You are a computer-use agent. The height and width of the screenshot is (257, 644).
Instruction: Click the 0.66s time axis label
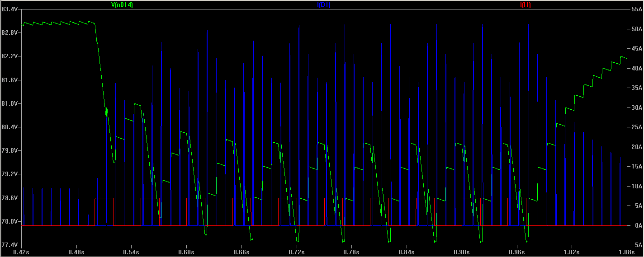pyautogui.click(x=241, y=252)
